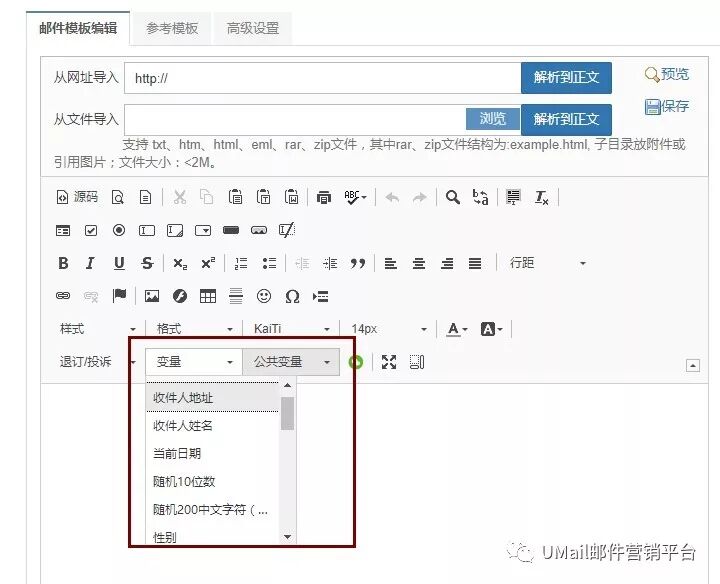Screen dimensions: 720x584
Task: Click the variable list scrollbar thumb
Action: coord(287,413)
